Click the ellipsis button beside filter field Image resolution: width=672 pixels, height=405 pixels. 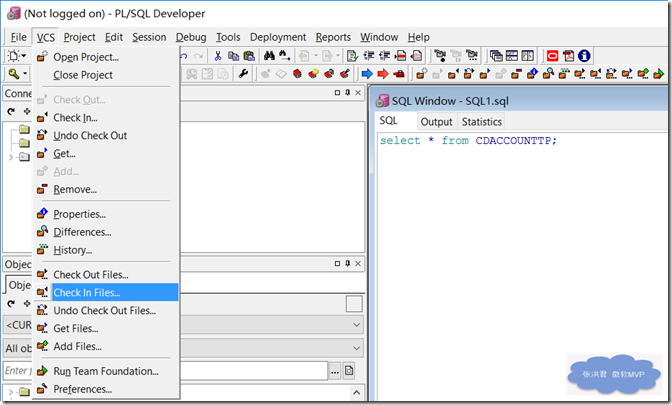coord(335,371)
